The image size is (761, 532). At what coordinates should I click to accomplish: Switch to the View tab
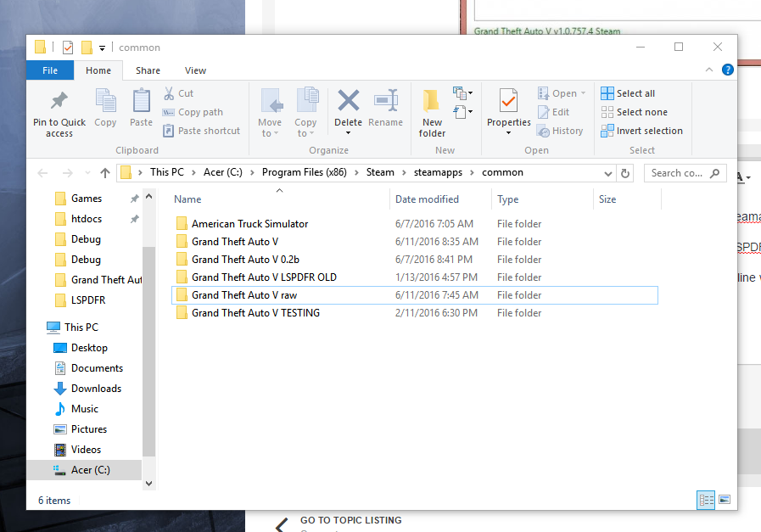tap(196, 70)
